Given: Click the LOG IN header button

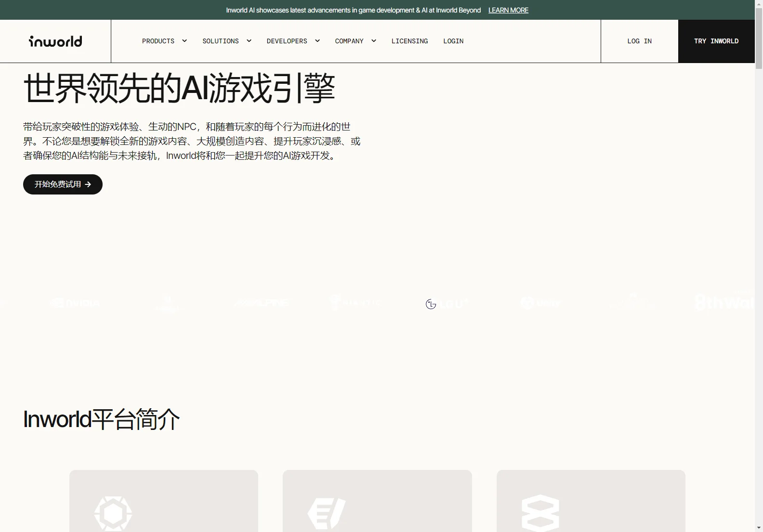Looking at the screenshot, I should [639, 41].
